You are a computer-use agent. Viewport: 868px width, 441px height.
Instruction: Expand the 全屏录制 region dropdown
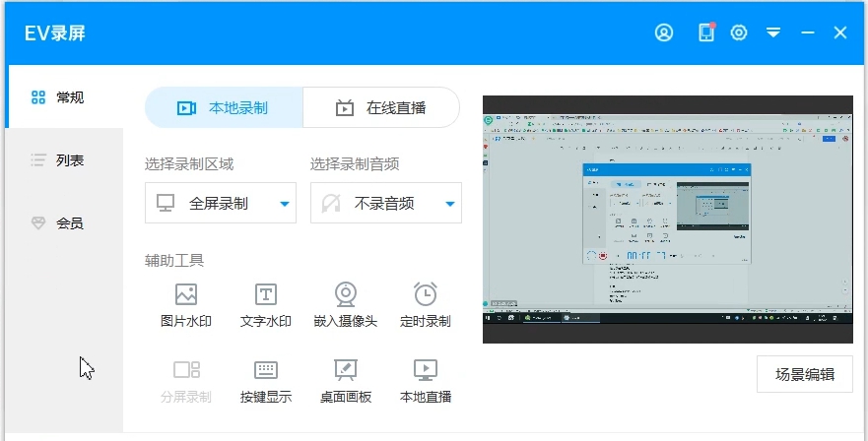click(x=221, y=203)
